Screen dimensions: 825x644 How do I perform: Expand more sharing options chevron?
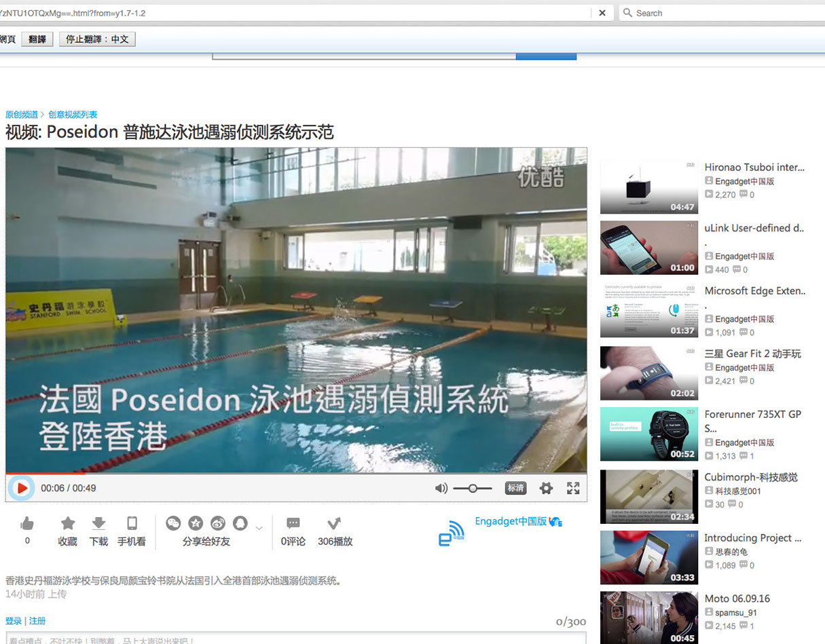(259, 528)
